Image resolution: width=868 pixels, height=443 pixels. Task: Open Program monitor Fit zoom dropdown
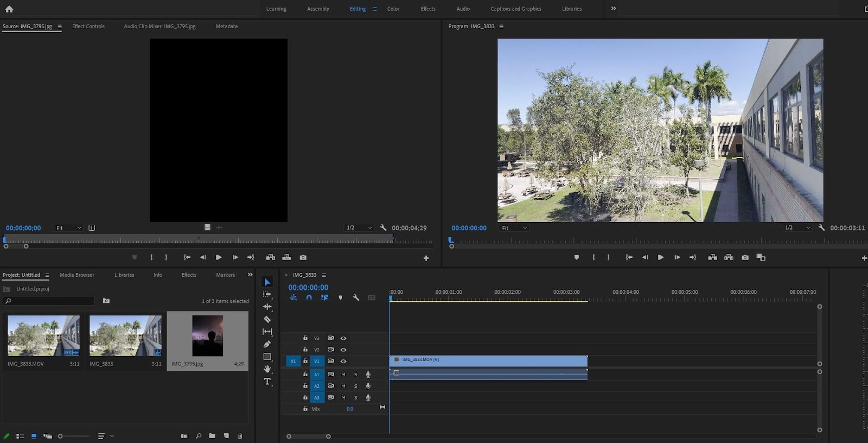(514, 228)
